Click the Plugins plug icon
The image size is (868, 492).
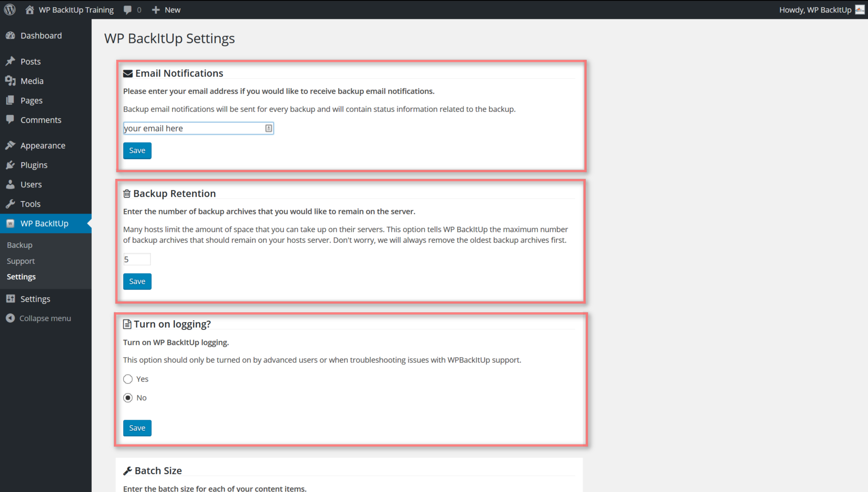tap(10, 165)
